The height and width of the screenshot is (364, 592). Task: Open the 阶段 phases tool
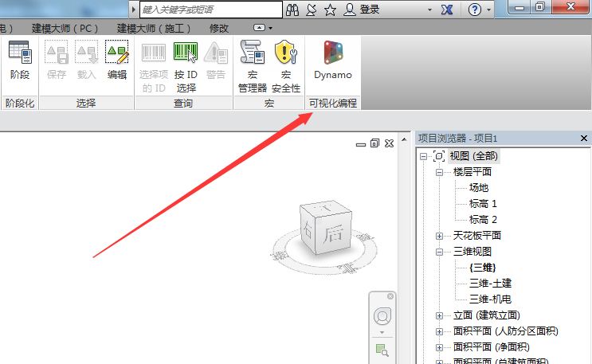click(x=19, y=61)
